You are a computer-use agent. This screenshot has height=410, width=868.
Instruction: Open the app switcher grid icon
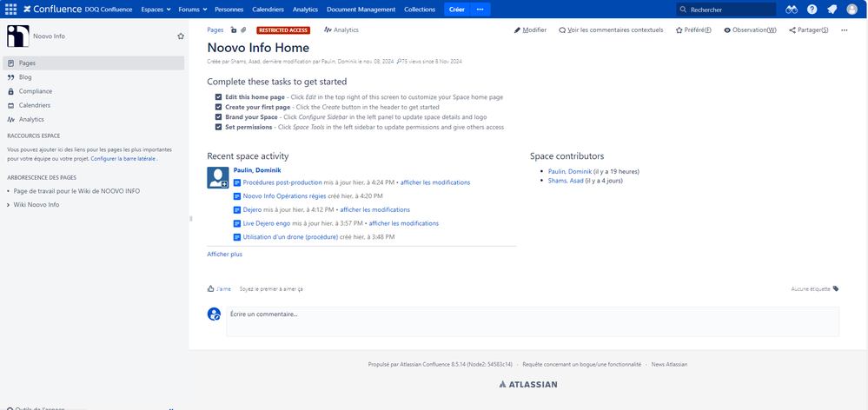point(10,10)
